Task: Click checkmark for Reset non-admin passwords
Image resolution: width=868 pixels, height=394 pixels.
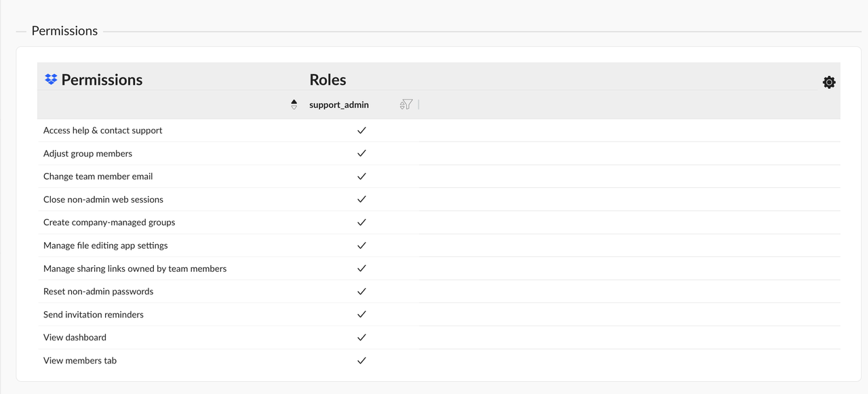Action: click(361, 291)
